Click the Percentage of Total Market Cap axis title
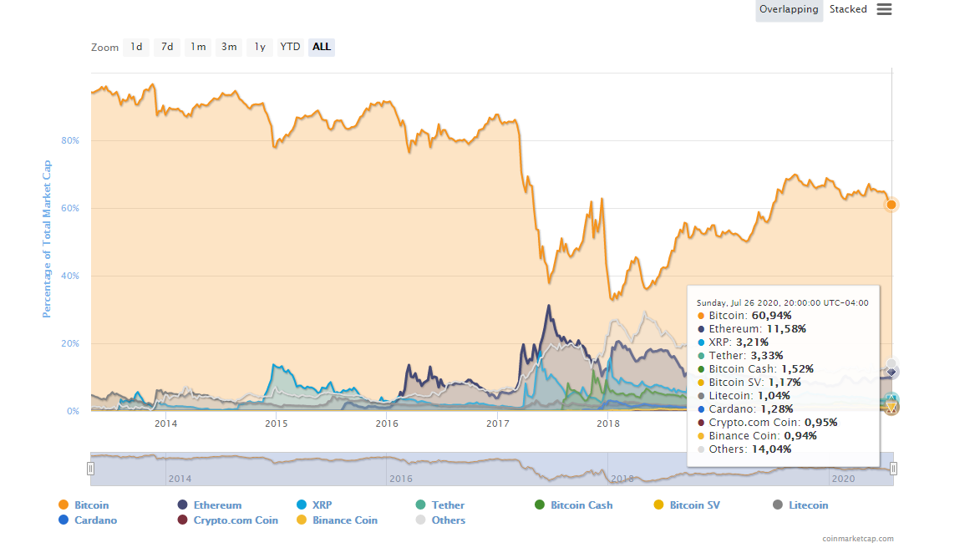The width and height of the screenshot is (980, 558). [x=47, y=239]
